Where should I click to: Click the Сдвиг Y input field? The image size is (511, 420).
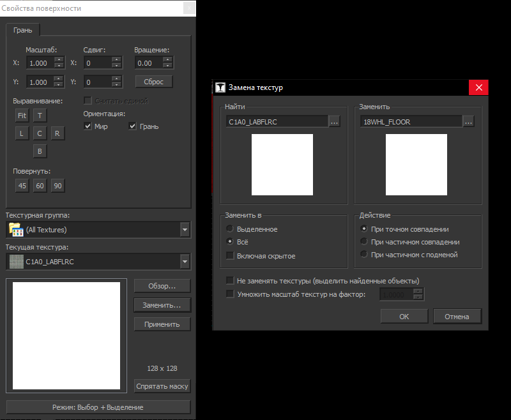tap(98, 82)
